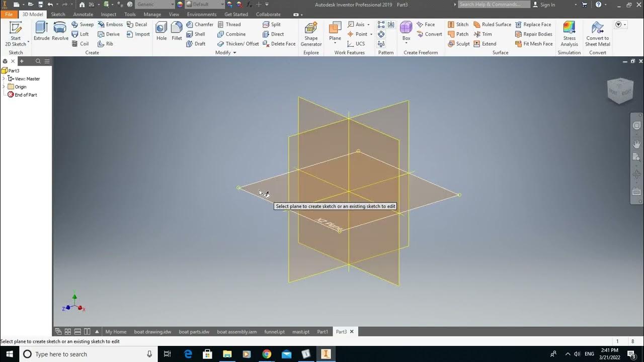This screenshot has width=644, height=362.
Task: Switch to boat assembly.iam document tab
Action: click(x=236, y=332)
